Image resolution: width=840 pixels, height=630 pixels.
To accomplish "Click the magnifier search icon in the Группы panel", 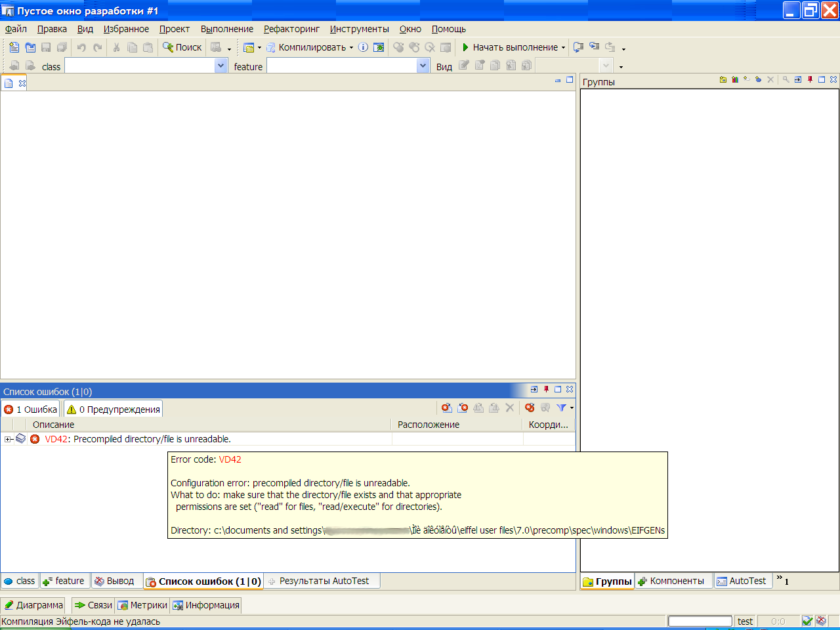I will [786, 79].
